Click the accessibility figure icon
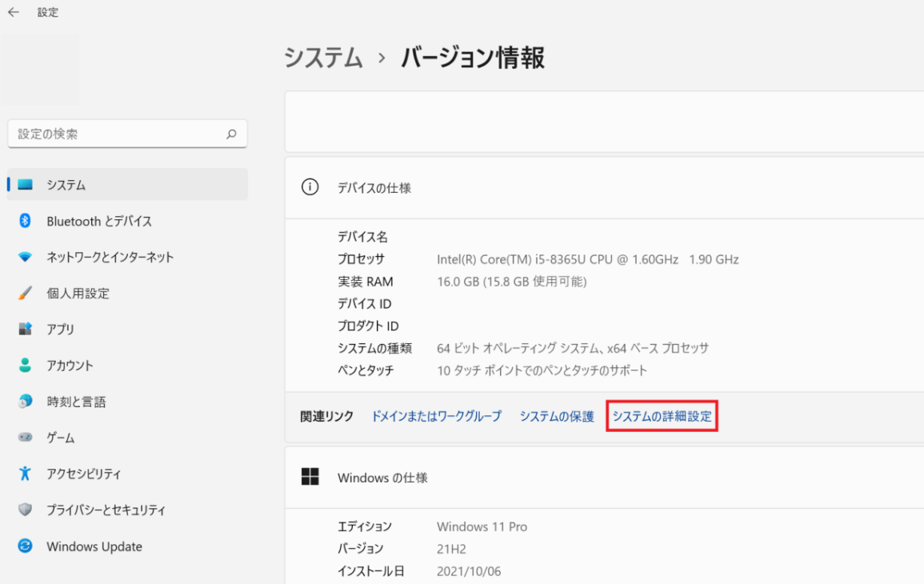 (x=25, y=474)
